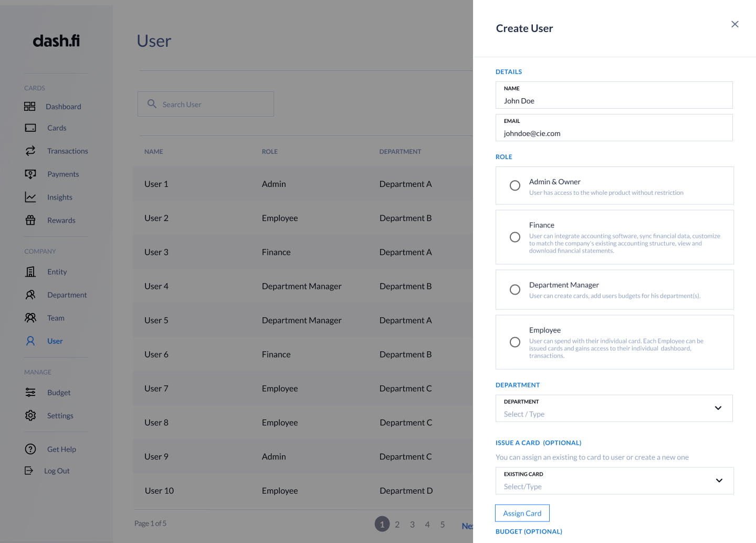Open Settings via the gear icon
Screen dimensions: 756x543
pyautogui.click(x=30, y=415)
